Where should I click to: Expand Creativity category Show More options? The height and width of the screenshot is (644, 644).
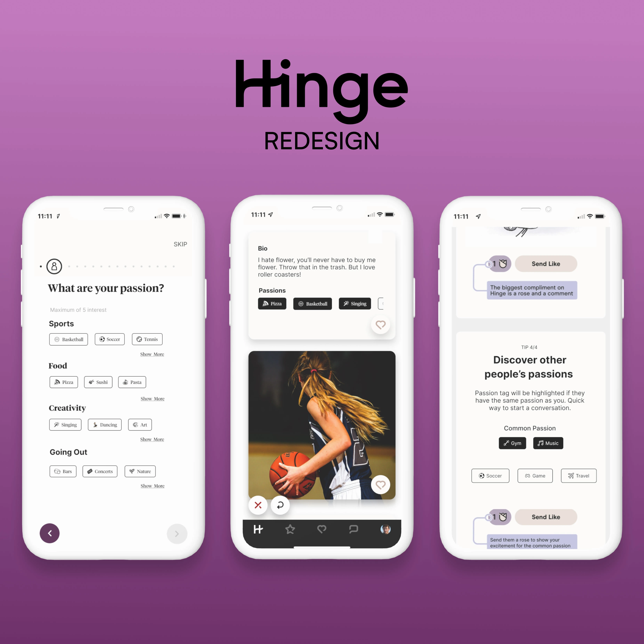pos(152,441)
